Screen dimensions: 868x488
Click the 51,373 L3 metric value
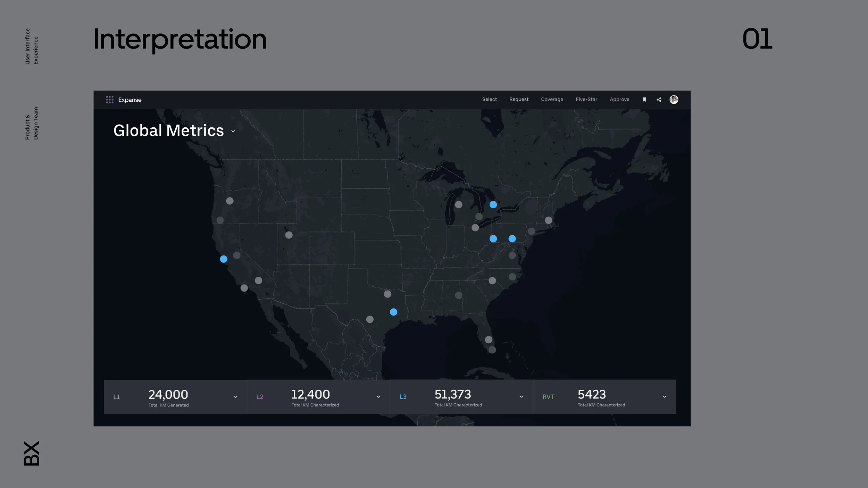[452, 395]
